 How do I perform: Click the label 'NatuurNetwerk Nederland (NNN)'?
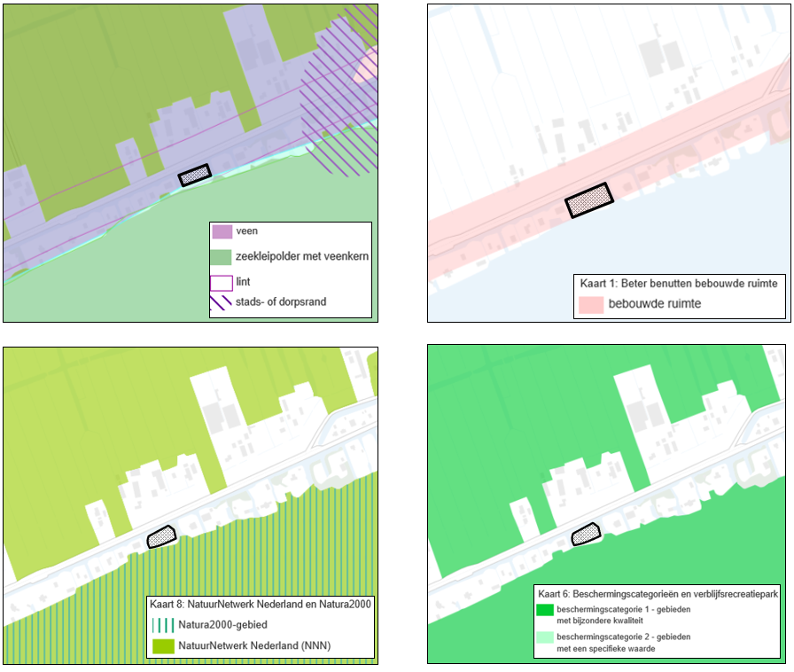tap(254, 645)
